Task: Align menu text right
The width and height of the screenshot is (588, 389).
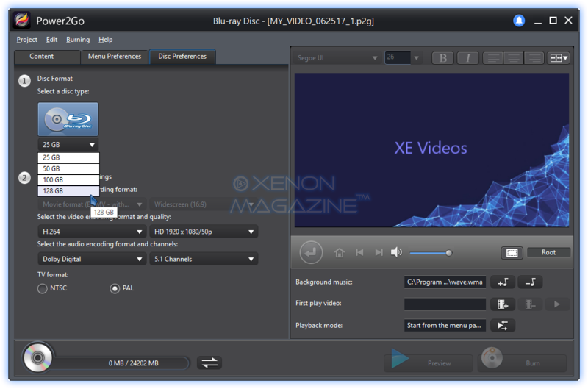Action: tap(534, 58)
